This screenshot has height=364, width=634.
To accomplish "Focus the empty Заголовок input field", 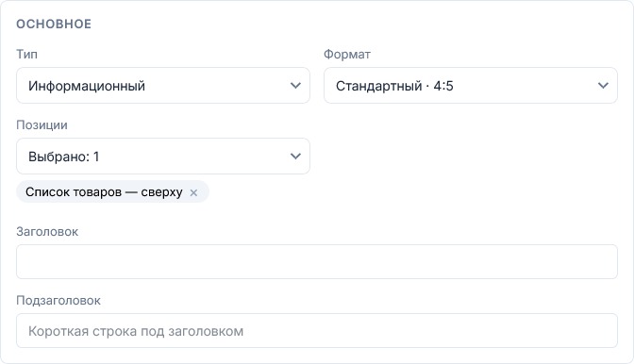I will (x=317, y=261).
